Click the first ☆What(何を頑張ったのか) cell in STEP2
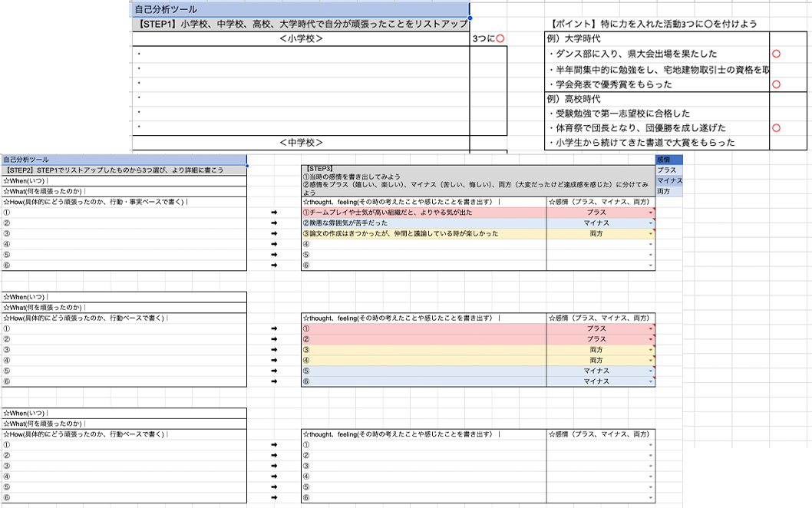This screenshot has width=812, height=508. pyautogui.click(x=124, y=191)
